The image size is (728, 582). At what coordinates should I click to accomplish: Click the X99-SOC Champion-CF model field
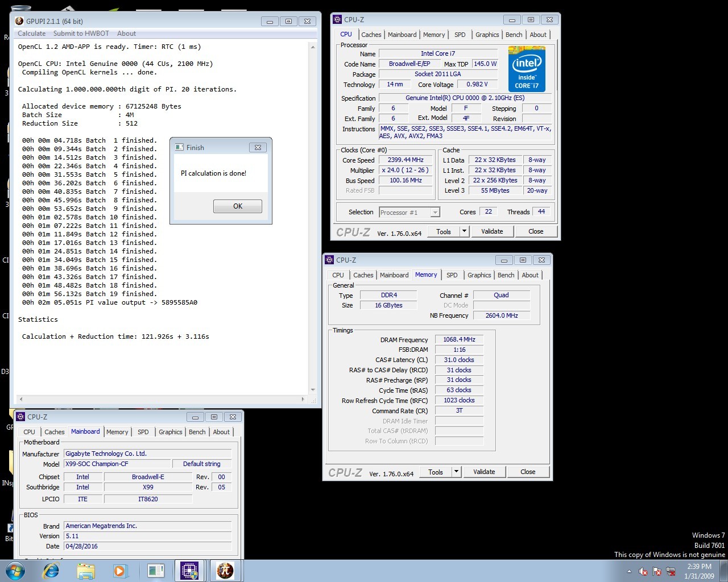pyautogui.click(x=117, y=464)
